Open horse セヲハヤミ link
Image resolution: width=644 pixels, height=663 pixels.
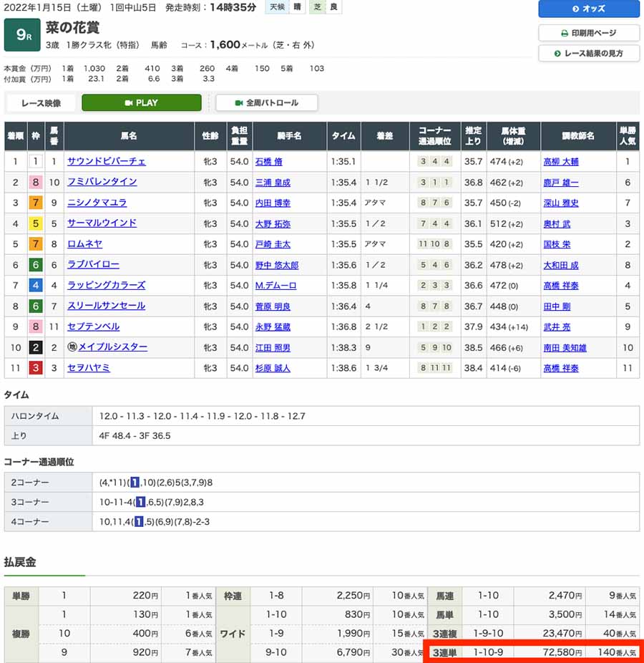89,368
